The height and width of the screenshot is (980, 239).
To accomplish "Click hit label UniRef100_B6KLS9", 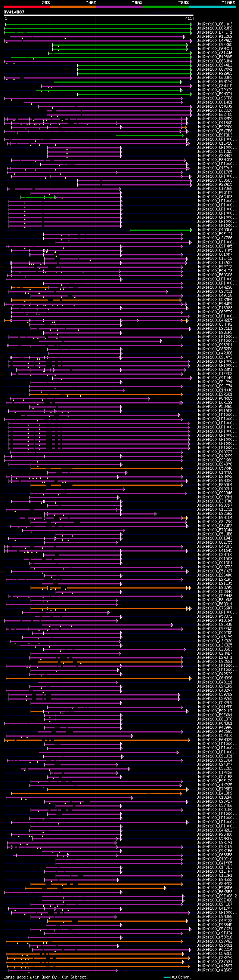I will coord(214,402).
